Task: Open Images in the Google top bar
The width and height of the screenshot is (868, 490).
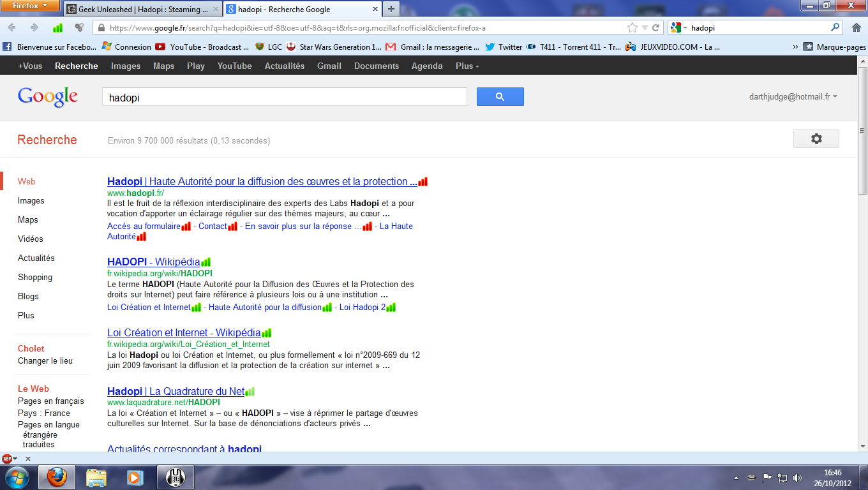Action: point(126,66)
